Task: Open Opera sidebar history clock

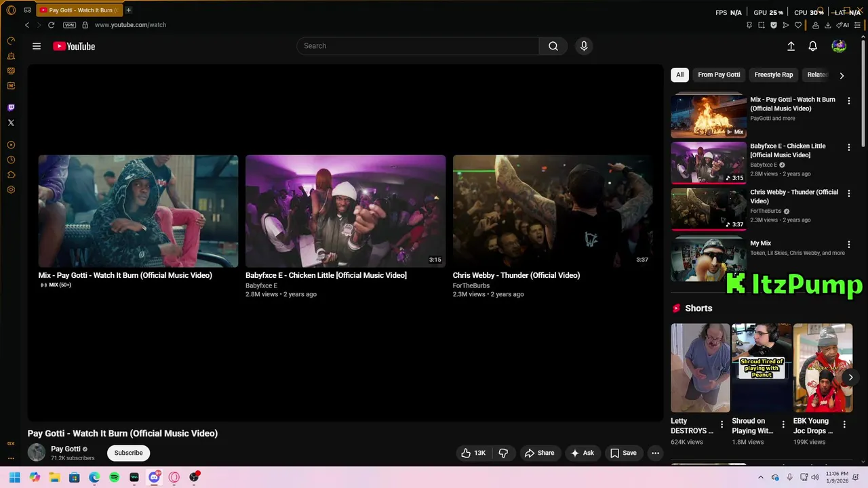Action: point(11,160)
